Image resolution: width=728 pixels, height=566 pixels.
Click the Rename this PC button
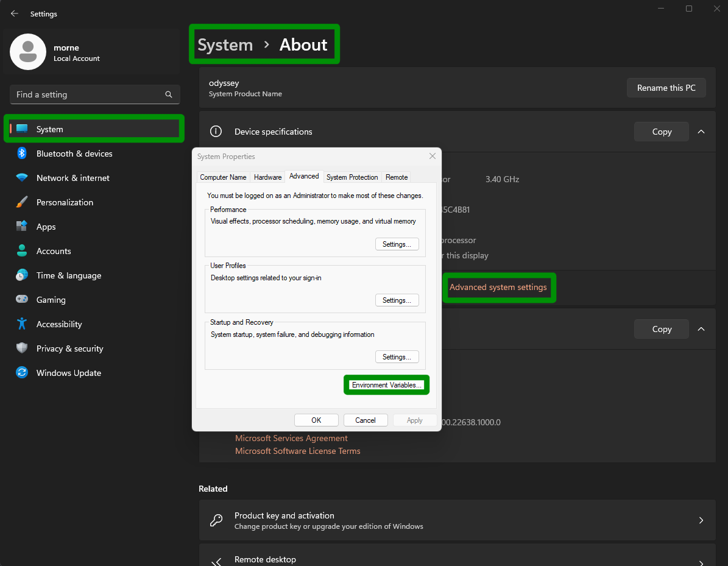666,87
